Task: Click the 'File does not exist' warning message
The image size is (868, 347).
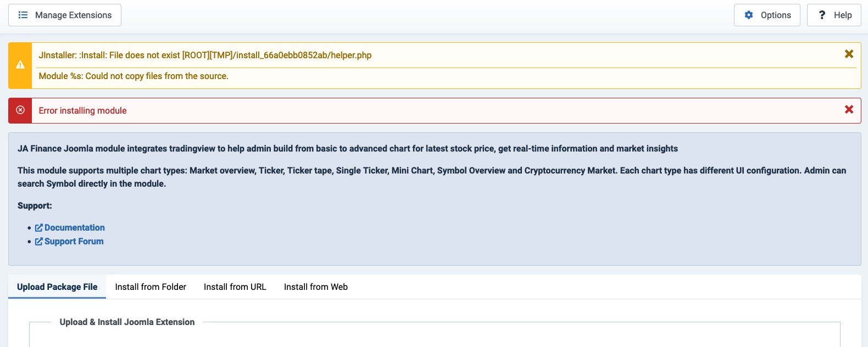Action: [x=205, y=55]
